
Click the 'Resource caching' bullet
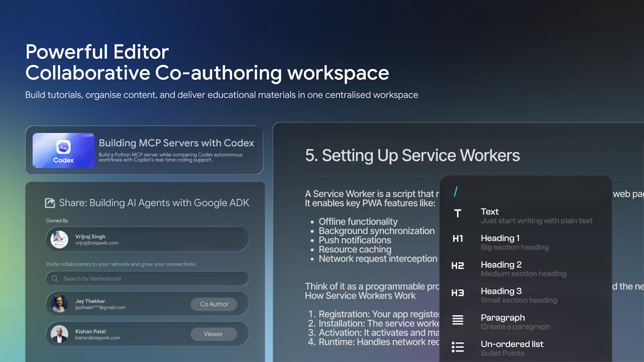(355, 249)
